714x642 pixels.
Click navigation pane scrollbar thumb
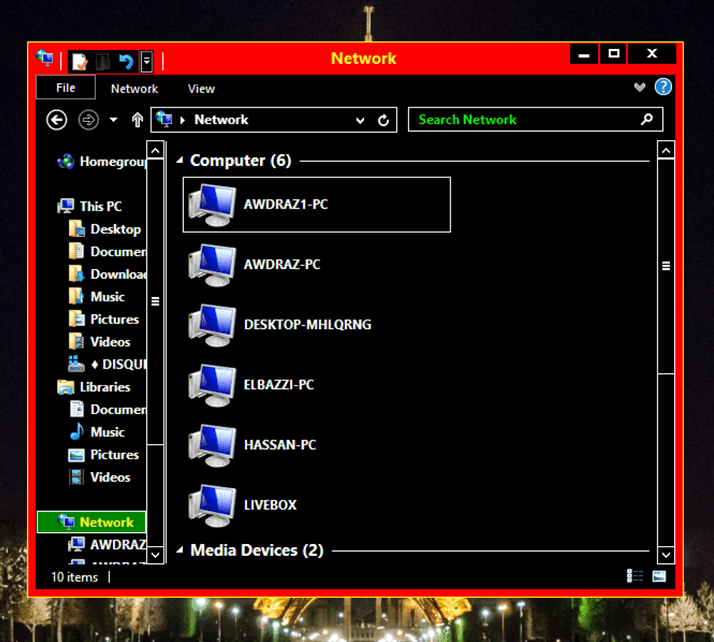155,301
